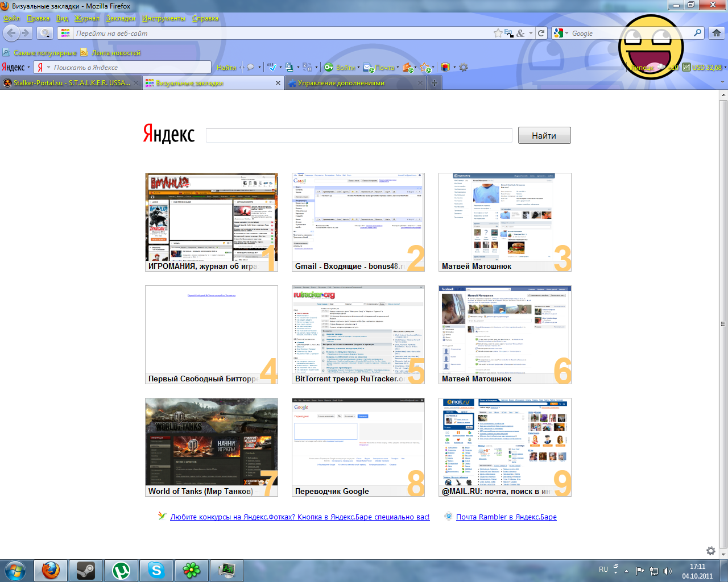
Task: Close the Управление дополнениями tab
Action: tap(420, 83)
